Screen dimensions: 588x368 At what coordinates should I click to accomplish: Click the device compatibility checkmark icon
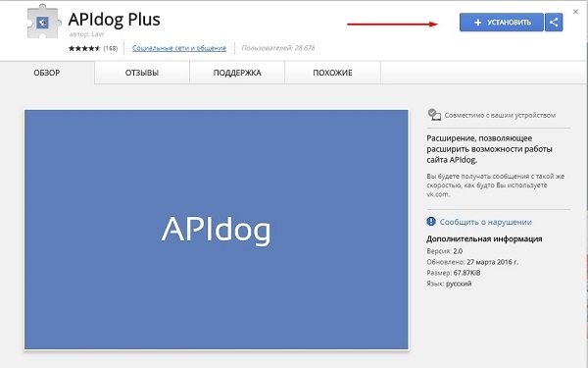pos(434,115)
